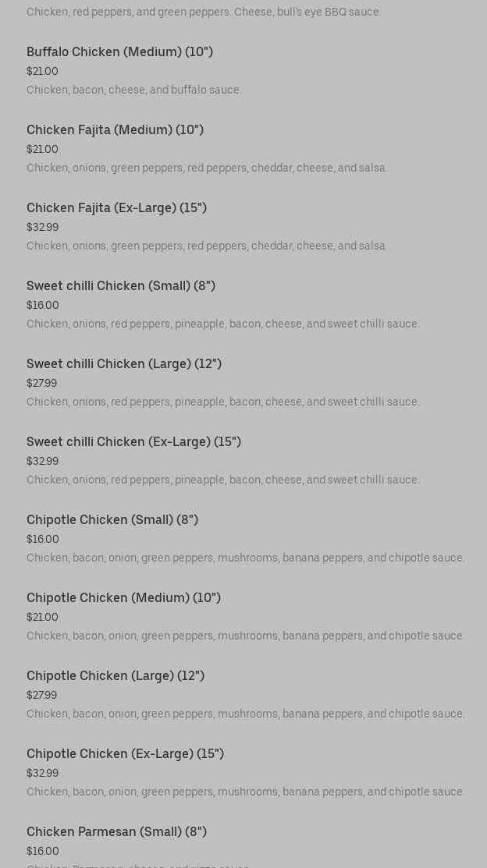Pick Sweet chilli Chicken (Ex-Large) (15")
The image size is (487, 868).
[x=133, y=442]
